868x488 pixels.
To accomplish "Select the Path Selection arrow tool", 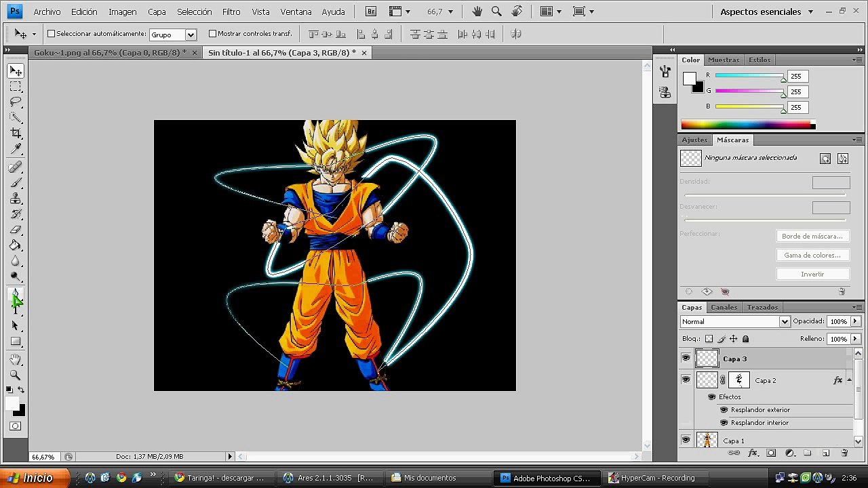I will click(16, 326).
